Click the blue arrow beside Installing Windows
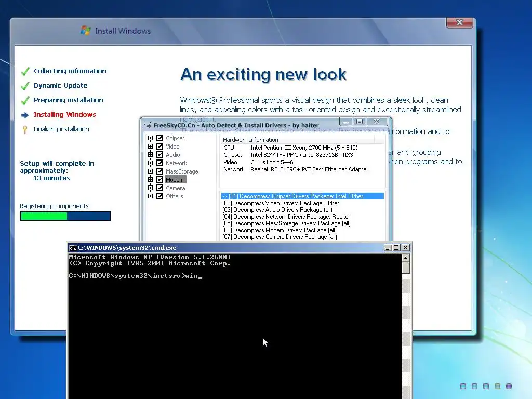Screen dimensions: 532x399 25,115
